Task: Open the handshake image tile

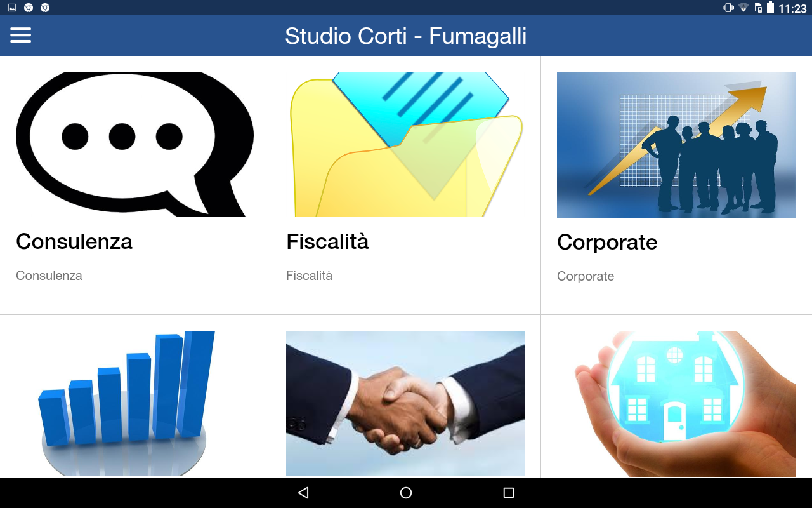Action: [x=405, y=403]
